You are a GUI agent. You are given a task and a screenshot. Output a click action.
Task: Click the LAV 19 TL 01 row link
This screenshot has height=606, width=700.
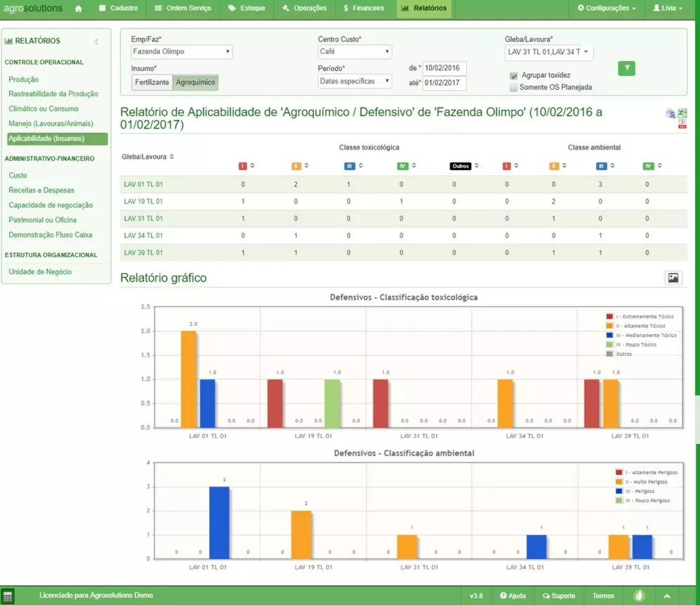tap(143, 202)
